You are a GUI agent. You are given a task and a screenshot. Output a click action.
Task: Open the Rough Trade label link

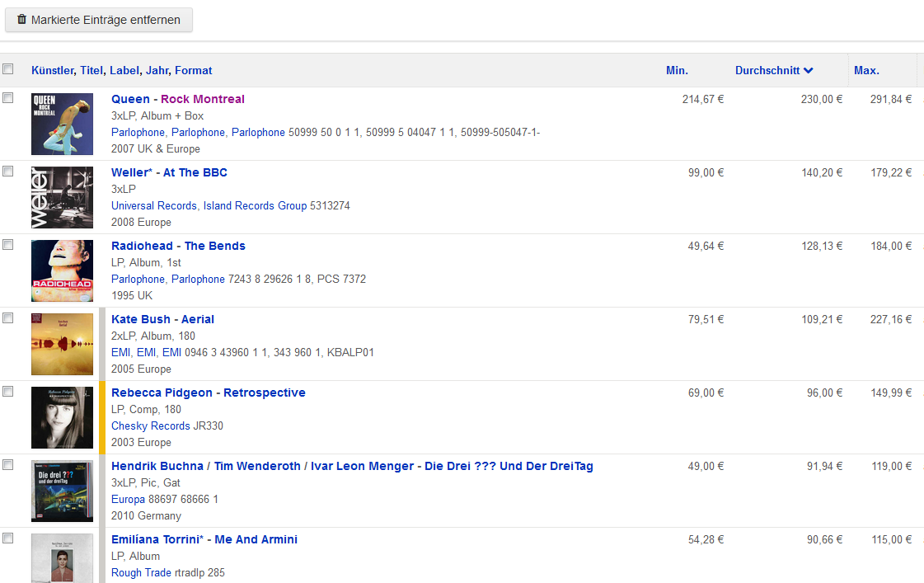tap(142, 572)
